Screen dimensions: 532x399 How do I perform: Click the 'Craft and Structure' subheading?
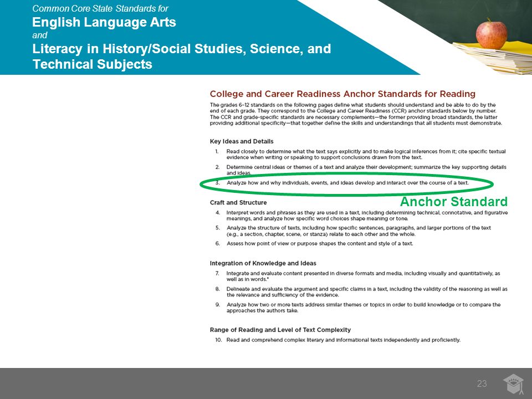pos(238,203)
